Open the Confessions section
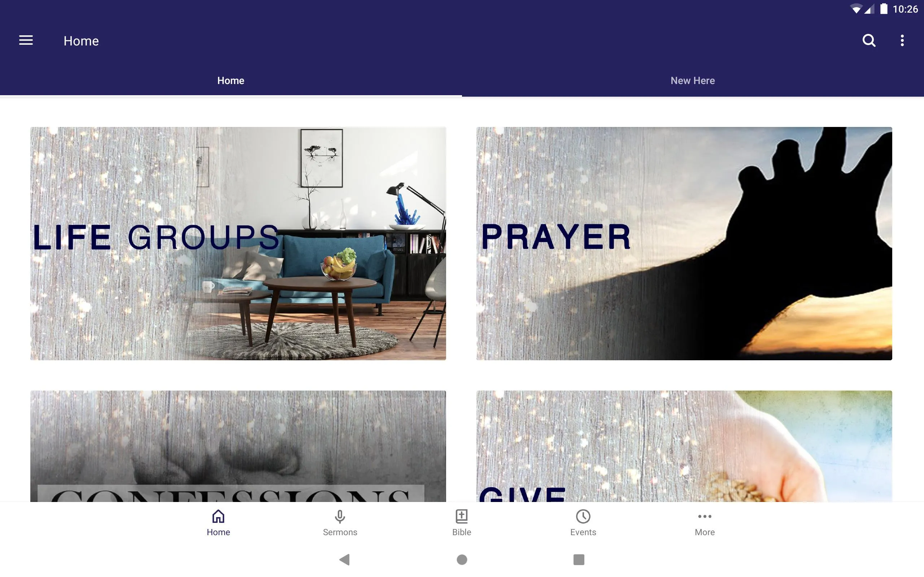Viewport: 924px width, 577px height. click(x=238, y=445)
